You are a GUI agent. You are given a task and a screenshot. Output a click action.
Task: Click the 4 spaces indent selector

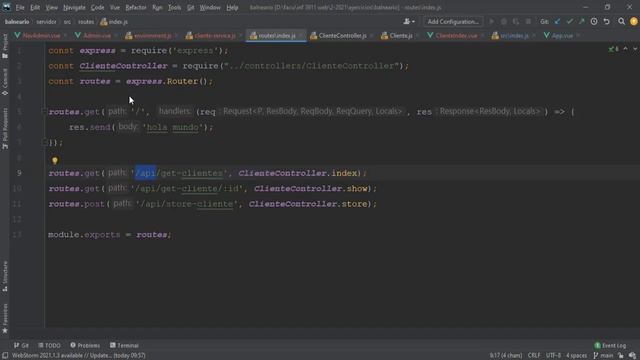coord(576,356)
